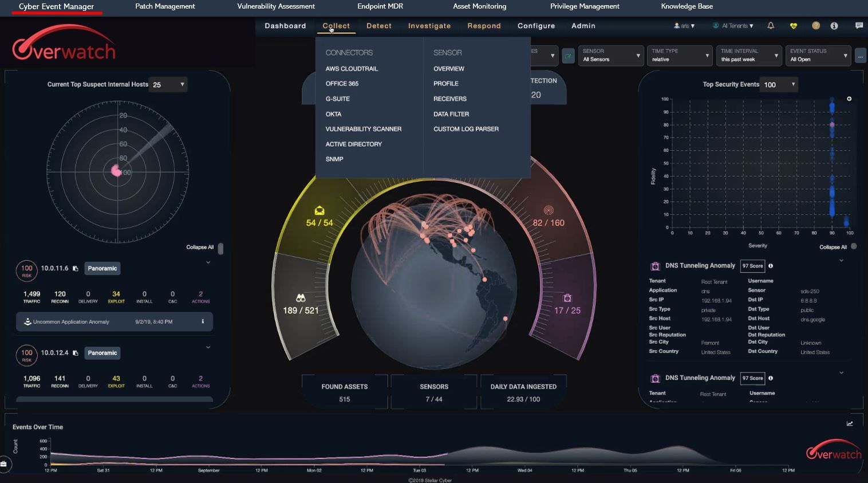Open the chat messages icon
This screenshot has width=868, height=483.
click(x=859, y=26)
